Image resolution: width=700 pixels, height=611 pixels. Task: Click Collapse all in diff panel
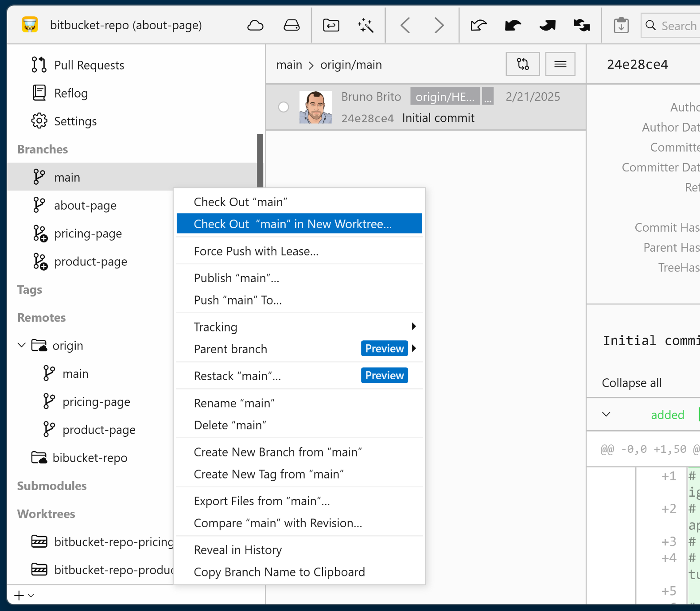pos(631,383)
